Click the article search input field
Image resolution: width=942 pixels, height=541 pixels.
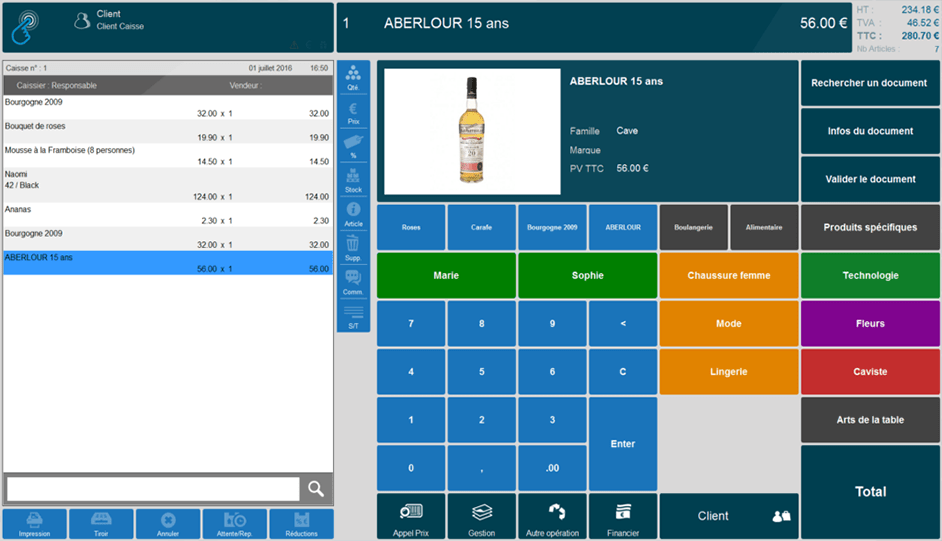(153, 489)
